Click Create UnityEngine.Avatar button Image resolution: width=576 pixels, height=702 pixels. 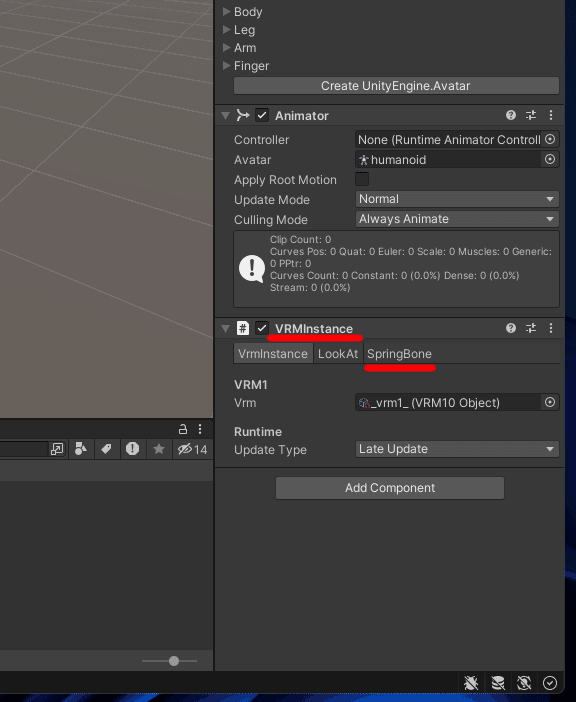[x=396, y=86]
